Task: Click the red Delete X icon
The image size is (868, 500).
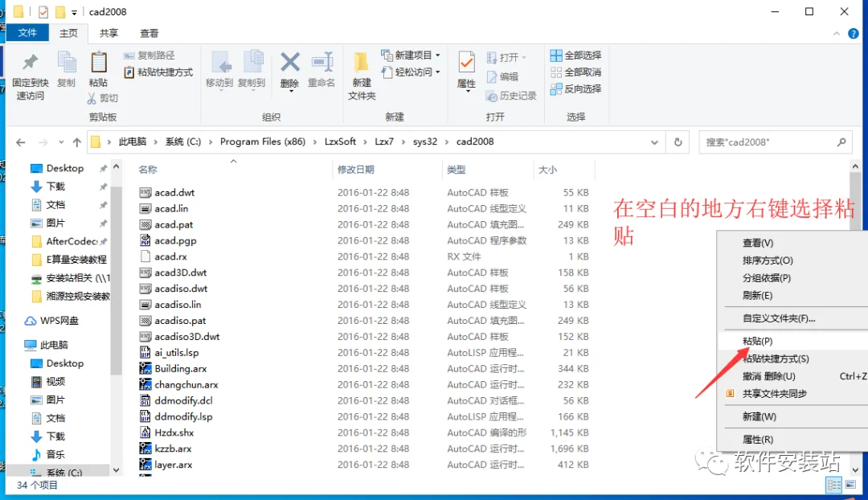Action: 289,62
